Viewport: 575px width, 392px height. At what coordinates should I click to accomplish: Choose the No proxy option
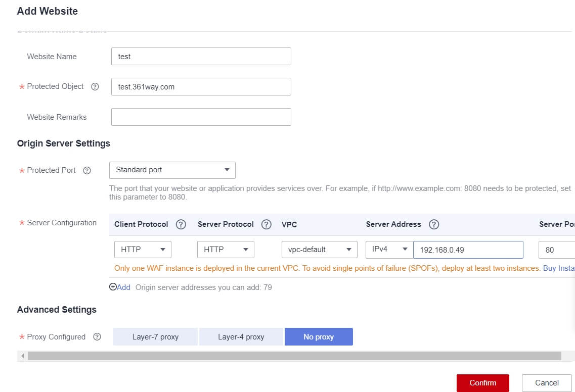[x=319, y=336]
